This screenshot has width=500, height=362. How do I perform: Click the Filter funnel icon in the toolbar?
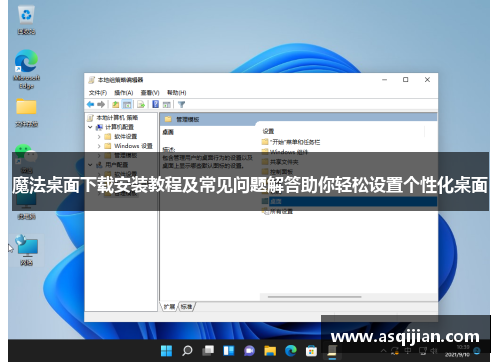click(181, 105)
